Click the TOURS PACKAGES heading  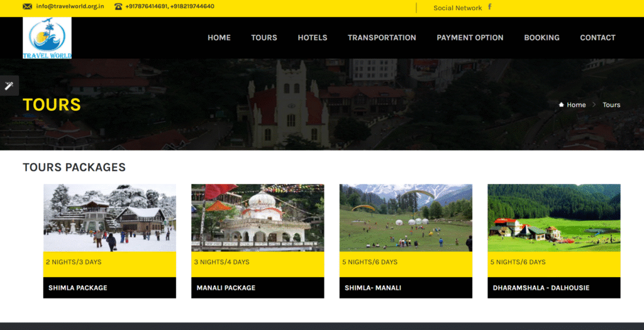tap(74, 168)
